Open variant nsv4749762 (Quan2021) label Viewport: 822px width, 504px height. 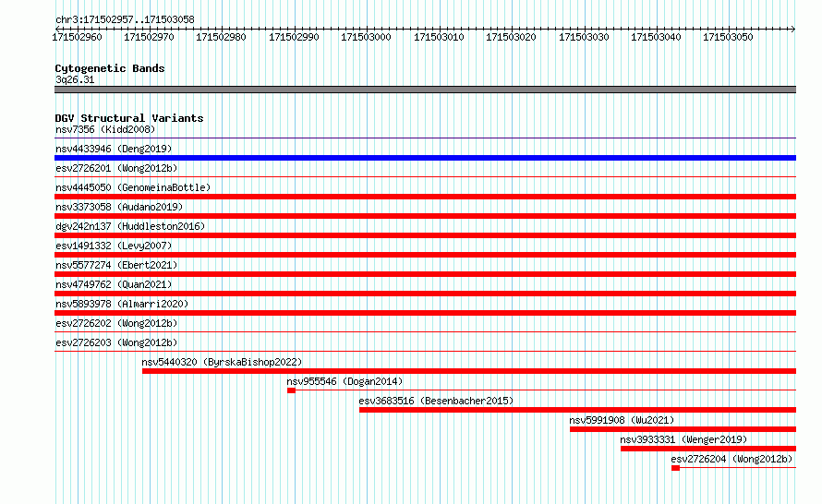pos(114,284)
